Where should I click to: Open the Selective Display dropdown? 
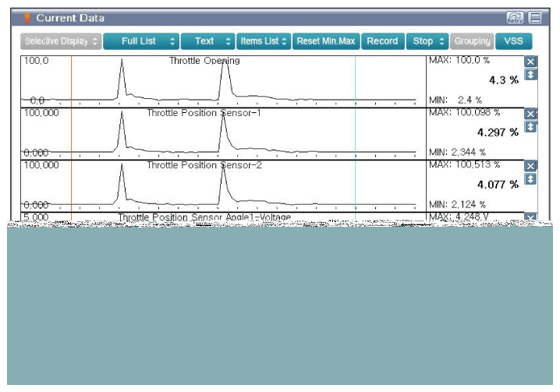tap(61, 41)
